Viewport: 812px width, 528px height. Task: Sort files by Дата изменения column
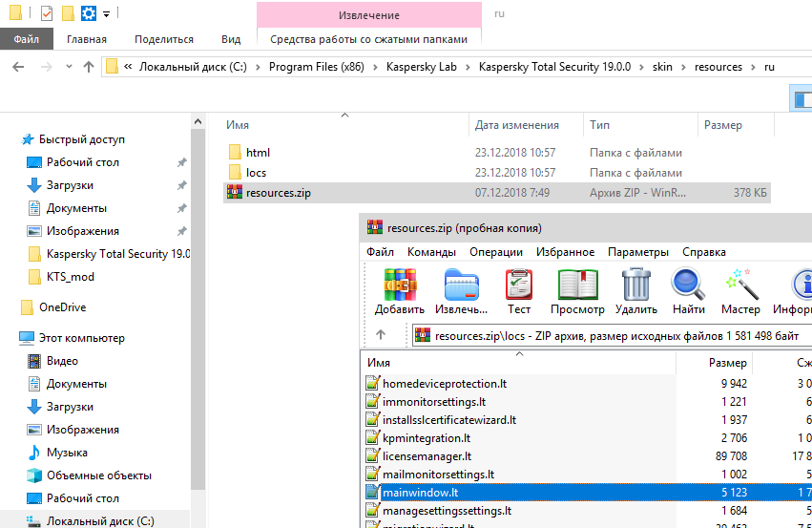point(516,125)
